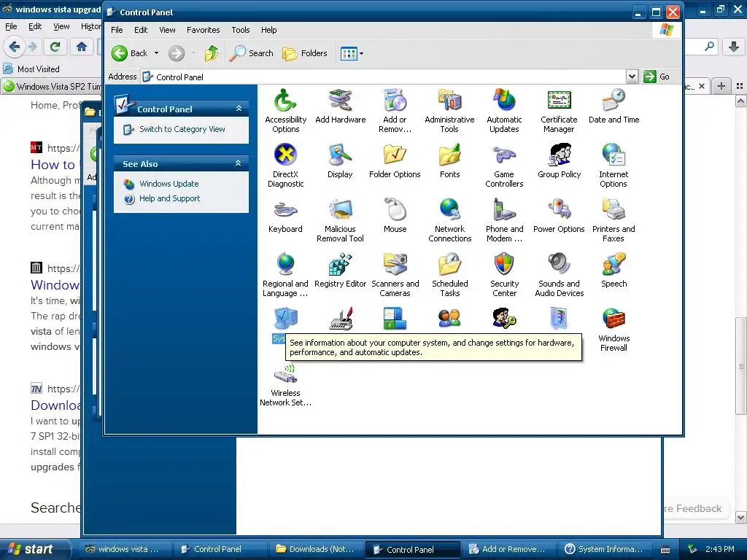Open Administrative Tools
747x560 pixels.
[x=449, y=111]
